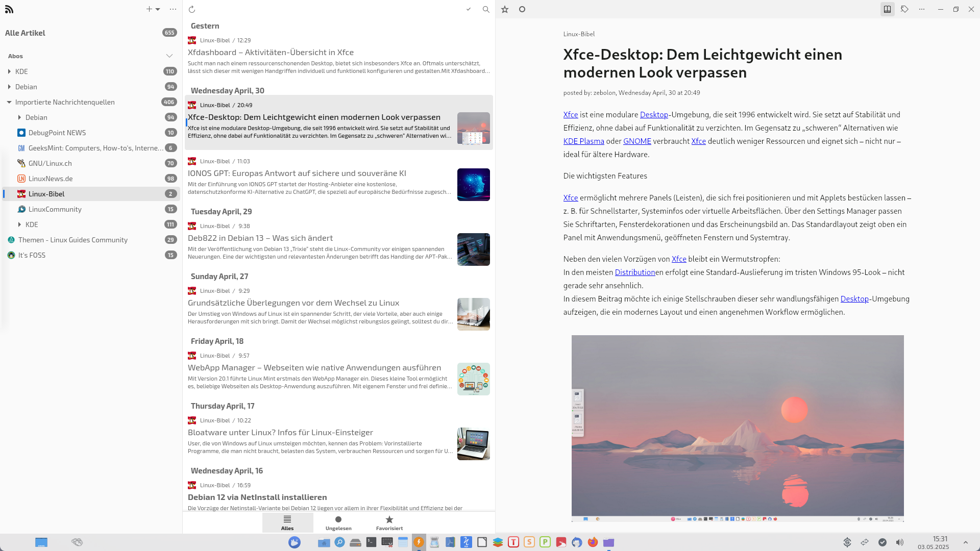
Task: Refresh feeds with the reload icon
Action: click(192, 9)
